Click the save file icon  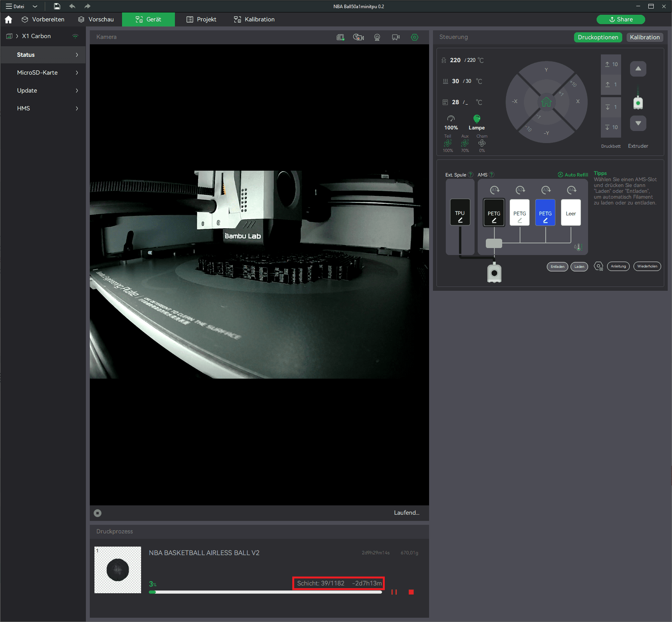[57, 6]
